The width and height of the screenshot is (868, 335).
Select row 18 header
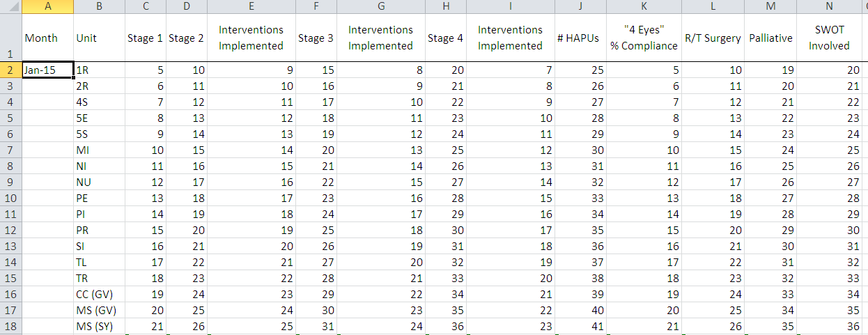pos(10,327)
